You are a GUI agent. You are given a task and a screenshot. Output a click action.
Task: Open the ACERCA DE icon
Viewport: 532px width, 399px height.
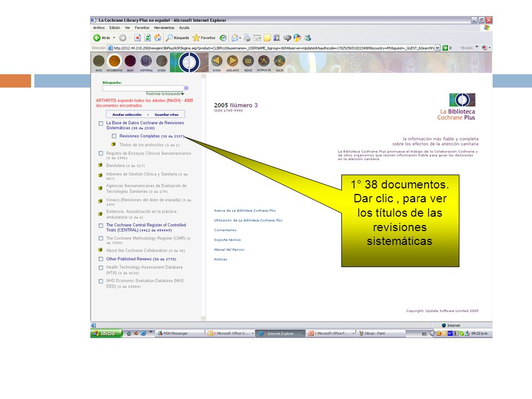point(264,61)
